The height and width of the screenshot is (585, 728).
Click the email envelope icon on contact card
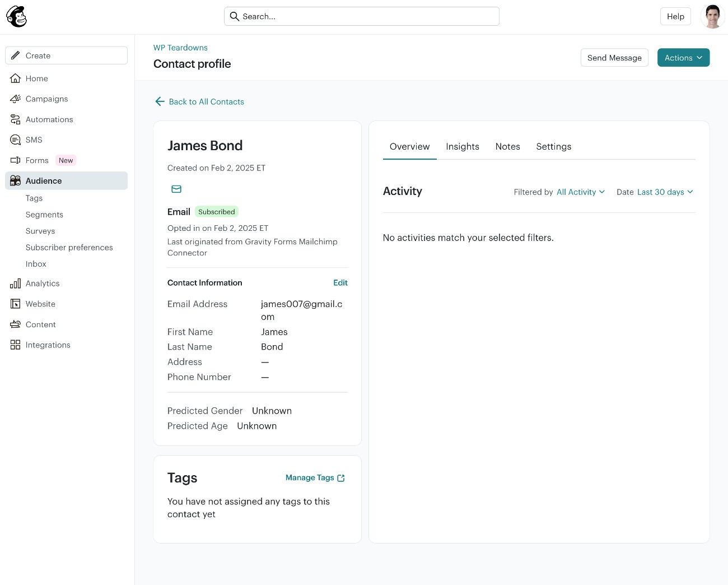pyautogui.click(x=176, y=189)
